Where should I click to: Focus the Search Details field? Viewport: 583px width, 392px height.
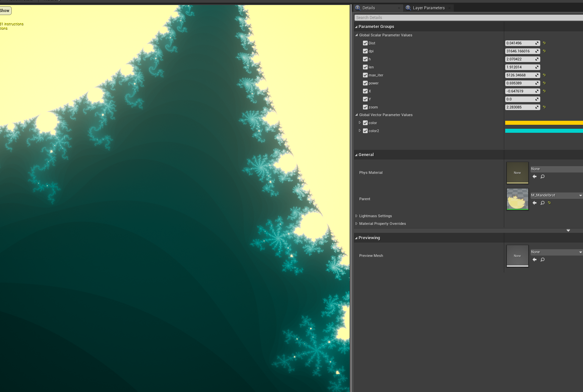point(468,18)
